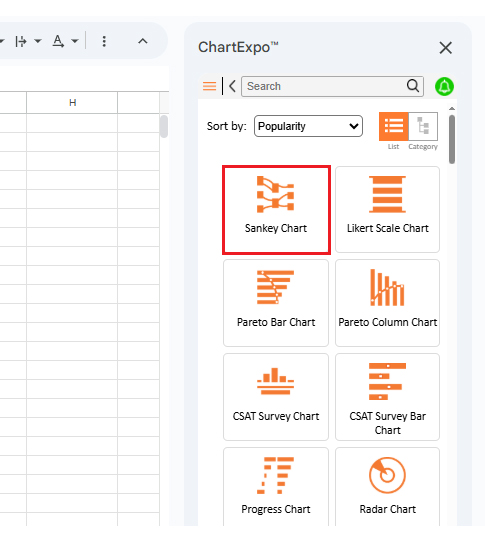Open the Radar Chart tile
The height and width of the screenshot is (546, 485).
click(x=387, y=487)
